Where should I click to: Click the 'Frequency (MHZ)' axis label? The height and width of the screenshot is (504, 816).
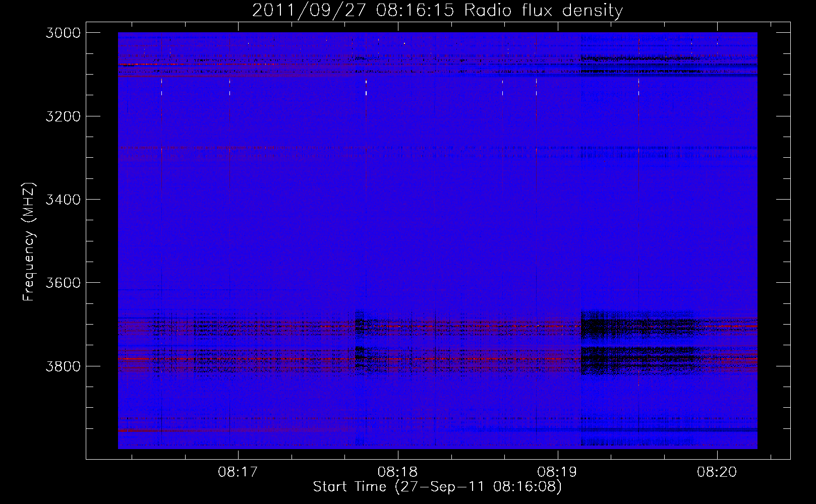[x=29, y=242]
